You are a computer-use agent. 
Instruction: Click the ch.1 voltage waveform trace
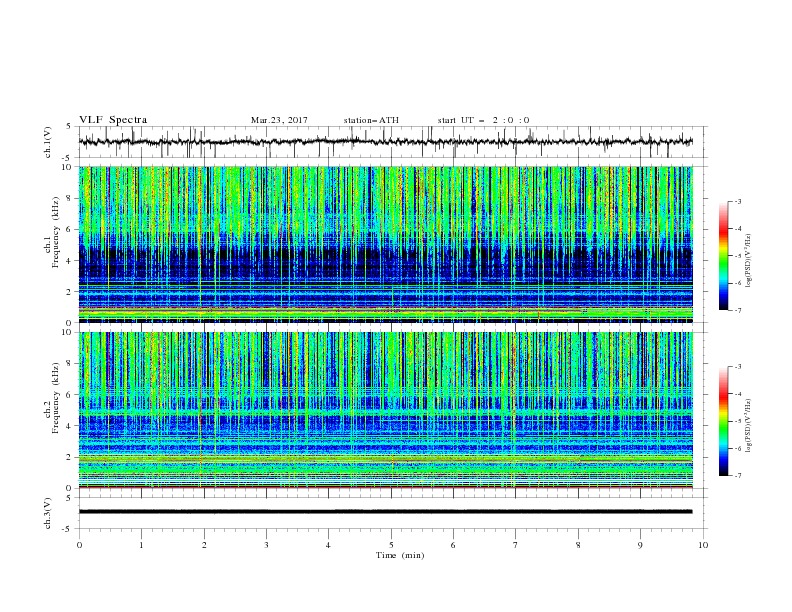coord(385,142)
